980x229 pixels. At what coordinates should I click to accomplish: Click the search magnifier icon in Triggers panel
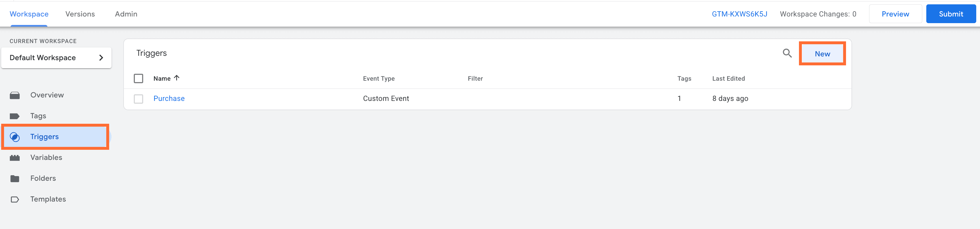click(x=787, y=53)
